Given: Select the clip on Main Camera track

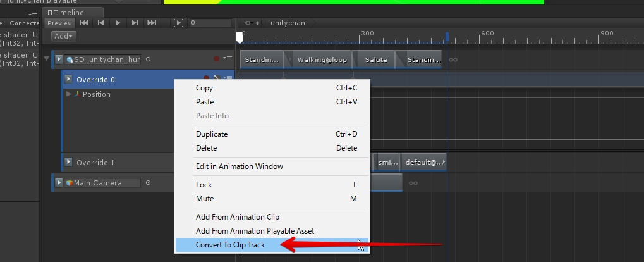Looking at the screenshot, I should pos(386,183).
